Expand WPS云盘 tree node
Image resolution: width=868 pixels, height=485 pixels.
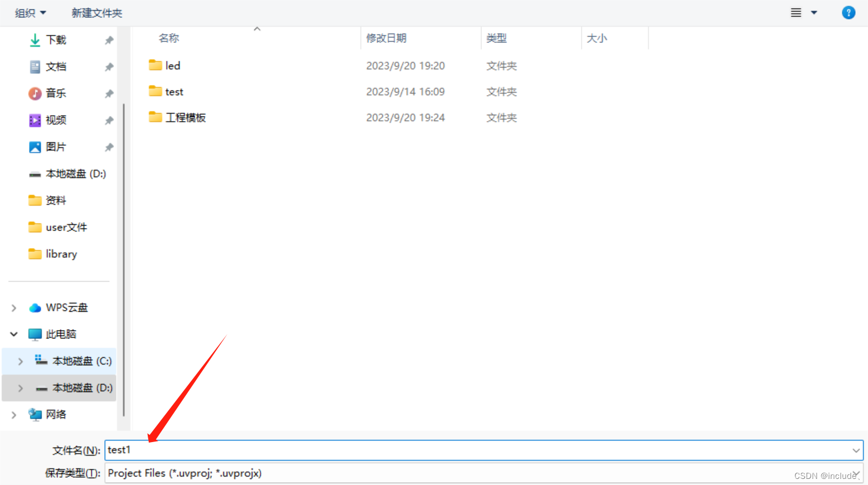[14, 308]
